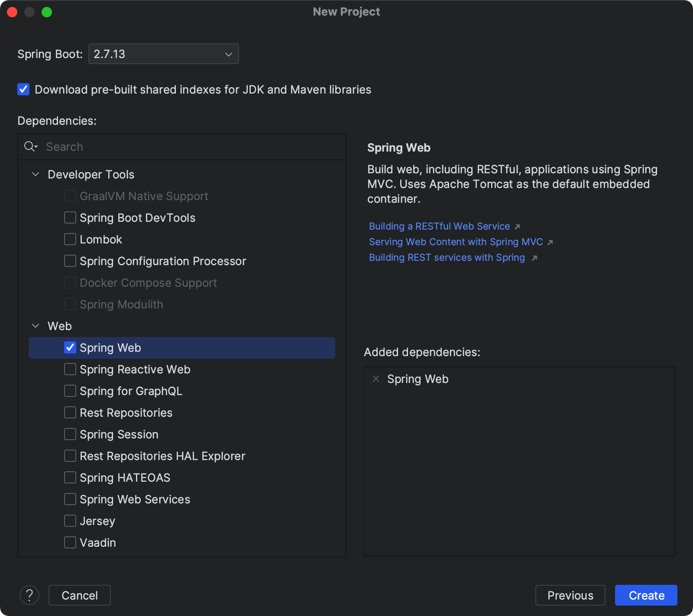
Task: Open Building REST services with Spring link
Action: [x=447, y=257]
